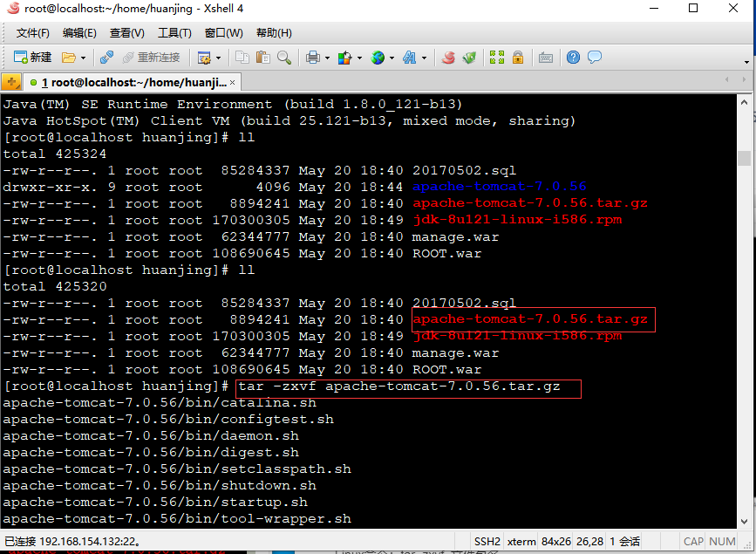
Task: Open the session properties icon
Action: point(204,58)
